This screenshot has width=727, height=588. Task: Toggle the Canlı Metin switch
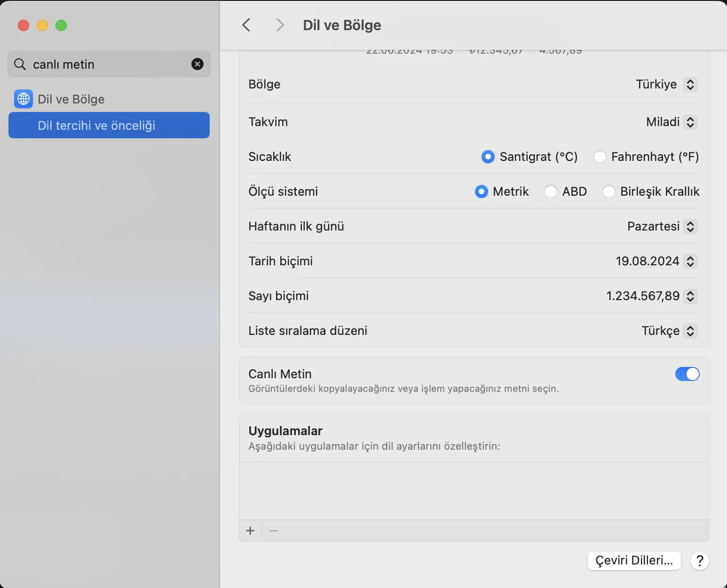point(687,374)
